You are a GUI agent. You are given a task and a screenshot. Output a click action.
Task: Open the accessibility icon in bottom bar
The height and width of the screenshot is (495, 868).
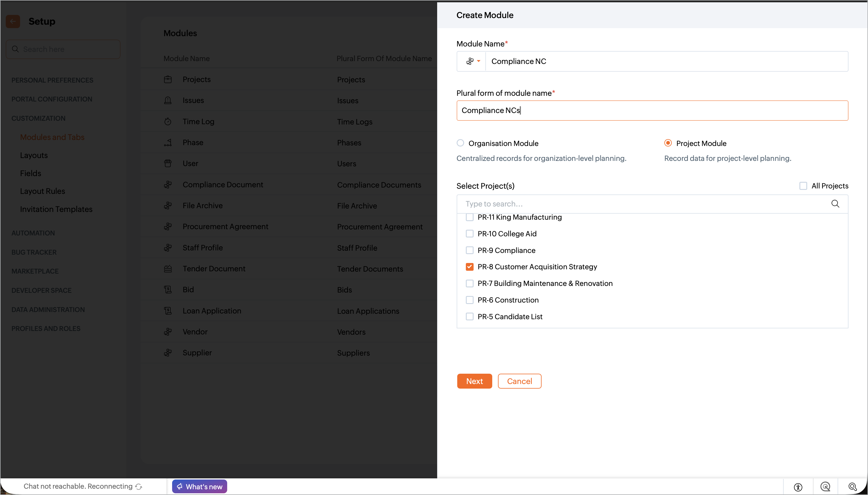point(798,487)
